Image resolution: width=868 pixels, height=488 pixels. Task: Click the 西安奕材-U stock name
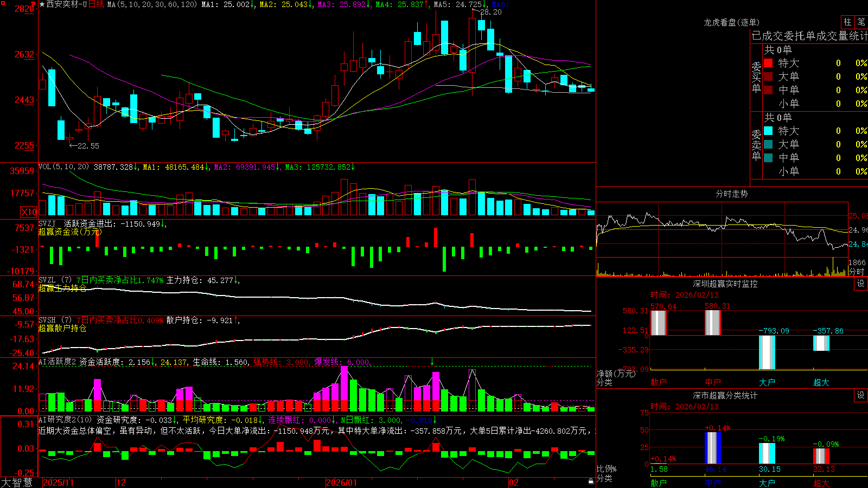66,4
